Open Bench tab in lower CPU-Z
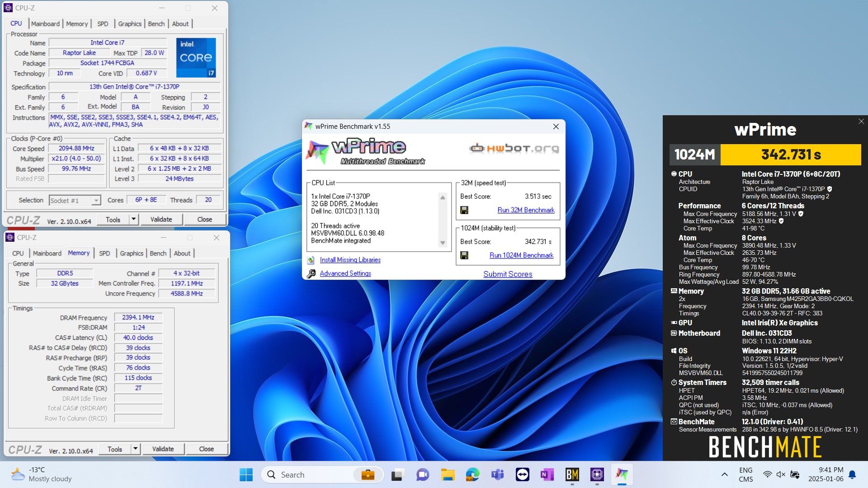 coord(158,253)
